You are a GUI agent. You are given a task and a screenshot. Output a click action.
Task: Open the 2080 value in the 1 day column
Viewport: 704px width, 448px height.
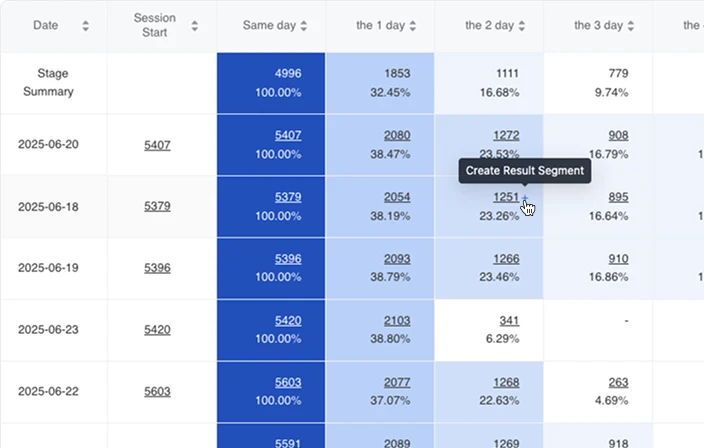[397, 135]
